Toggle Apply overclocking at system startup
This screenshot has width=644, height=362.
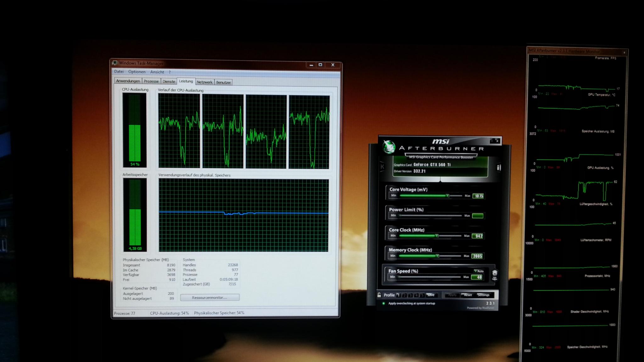(384, 304)
